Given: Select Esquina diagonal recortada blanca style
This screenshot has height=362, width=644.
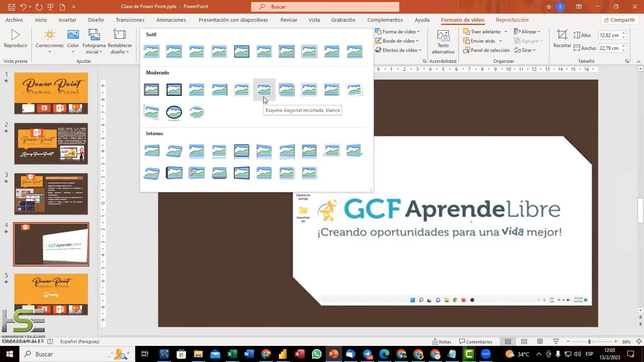Looking at the screenshot, I should [x=264, y=89].
